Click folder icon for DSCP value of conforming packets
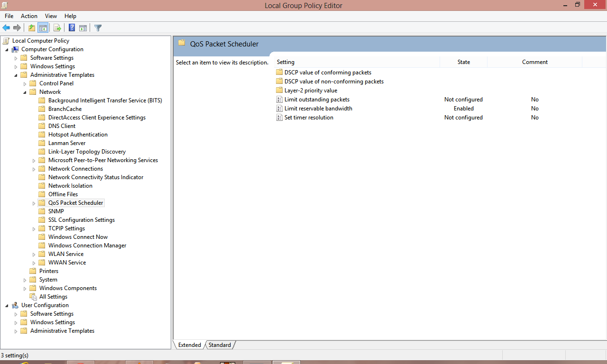Image resolution: width=607 pixels, height=364 pixels. (x=279, y=73)
